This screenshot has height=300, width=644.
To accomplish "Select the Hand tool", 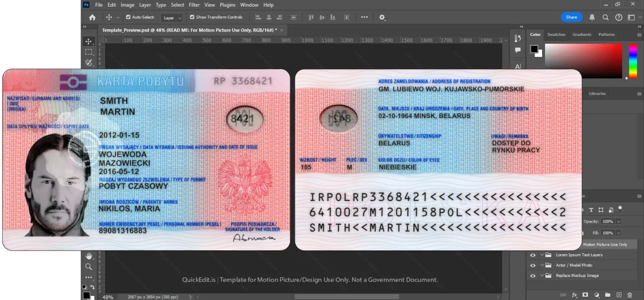I will [x=89, y=256].
